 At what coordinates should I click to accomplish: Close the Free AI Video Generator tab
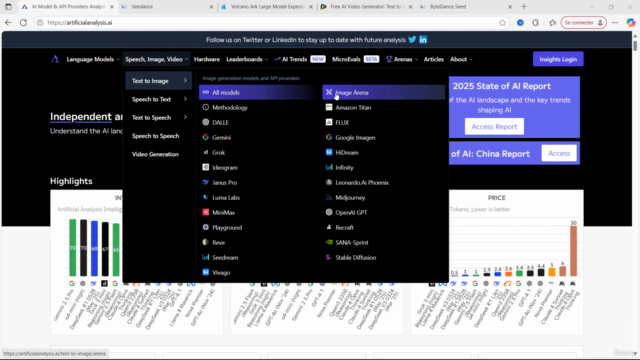click(410, 7)
